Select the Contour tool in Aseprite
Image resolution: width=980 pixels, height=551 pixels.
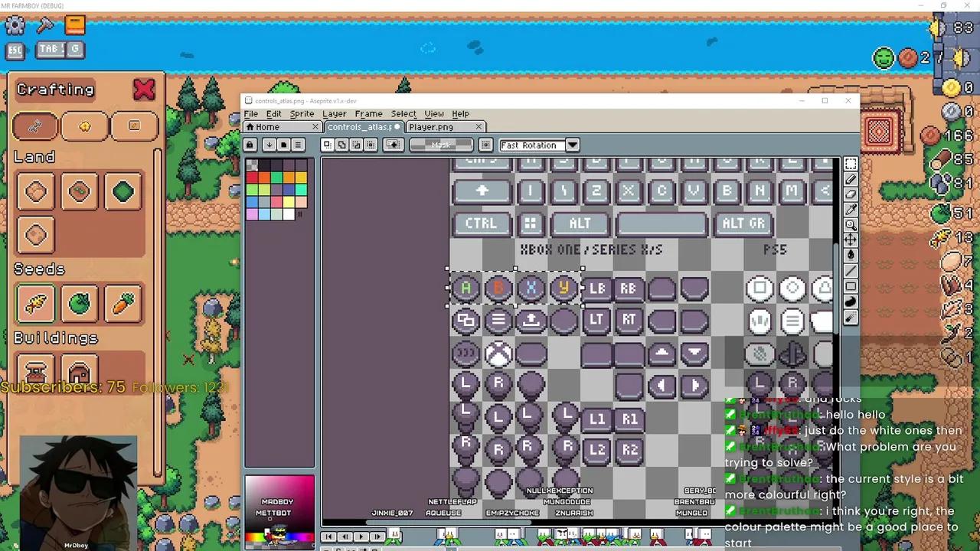pos(851,302)
